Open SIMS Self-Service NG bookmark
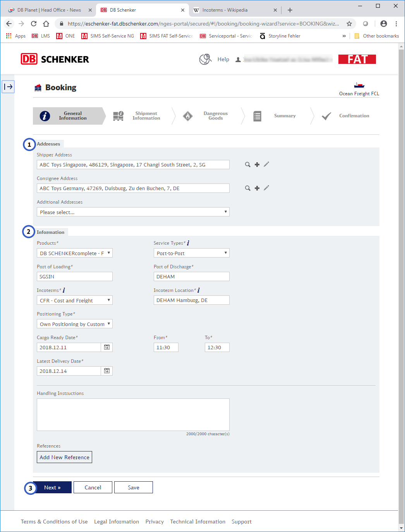The height and width of the screenshot is (532, 405). click(108, 36)
